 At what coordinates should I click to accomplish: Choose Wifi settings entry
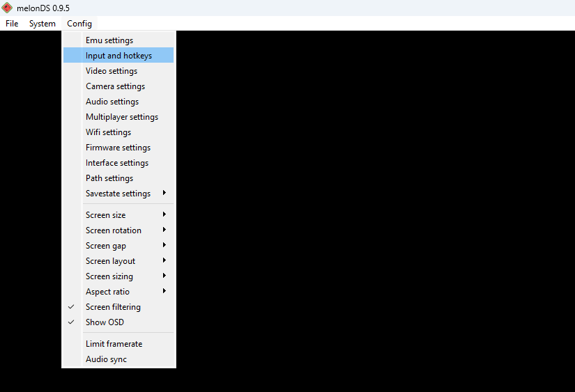(x=108, y=132)
